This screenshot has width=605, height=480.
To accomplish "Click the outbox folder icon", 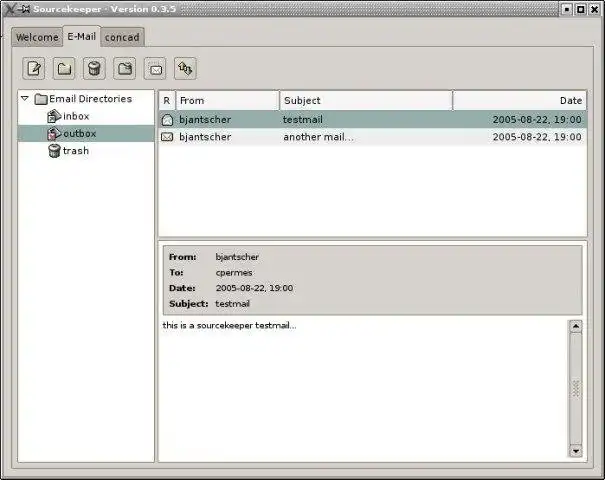I will click(54, 134).
